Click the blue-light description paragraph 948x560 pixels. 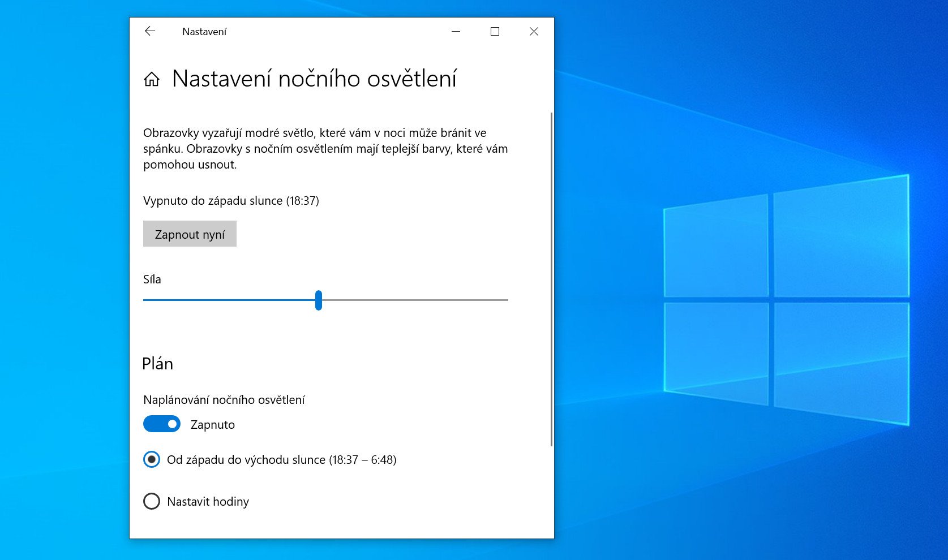(x=325, y=149)
